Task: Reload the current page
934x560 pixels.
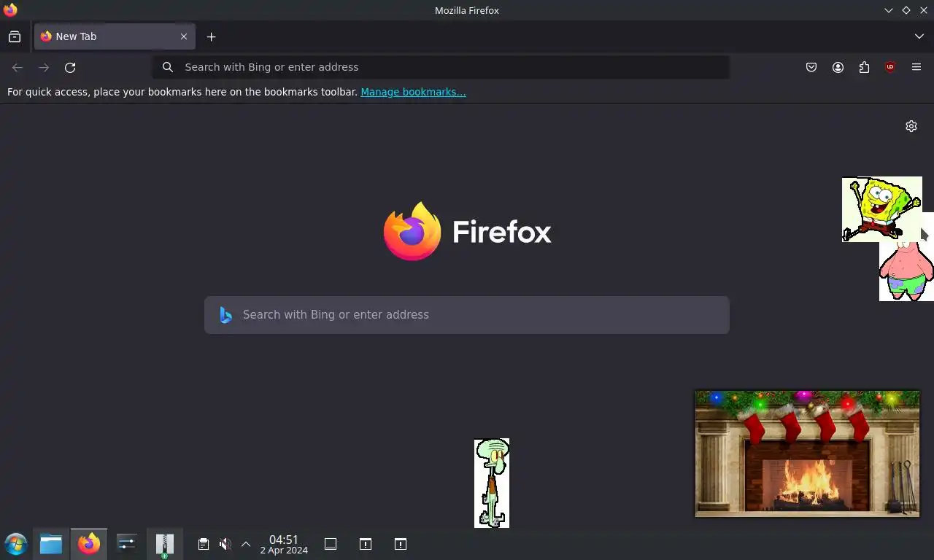Action: click(70, 67)
